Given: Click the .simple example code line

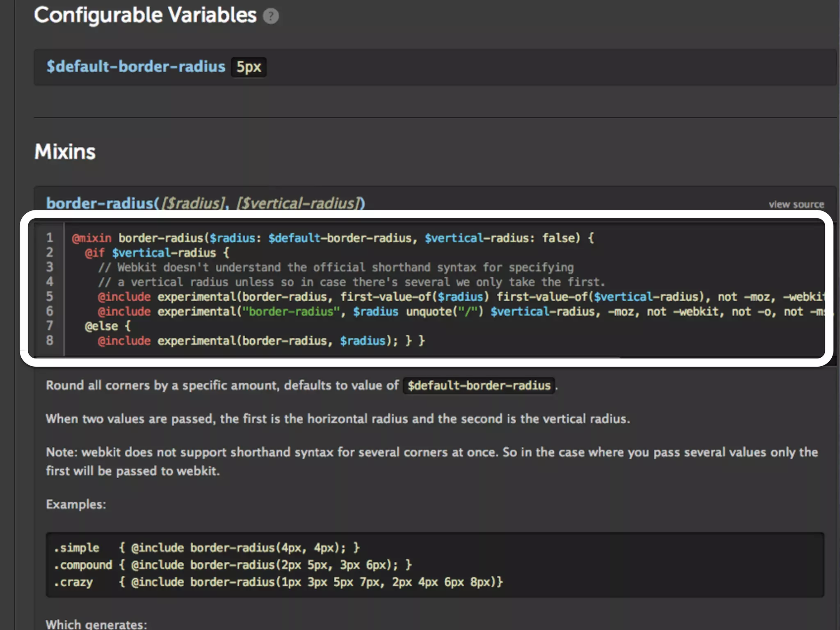Looking at the screenshot, I should [207, 548].
